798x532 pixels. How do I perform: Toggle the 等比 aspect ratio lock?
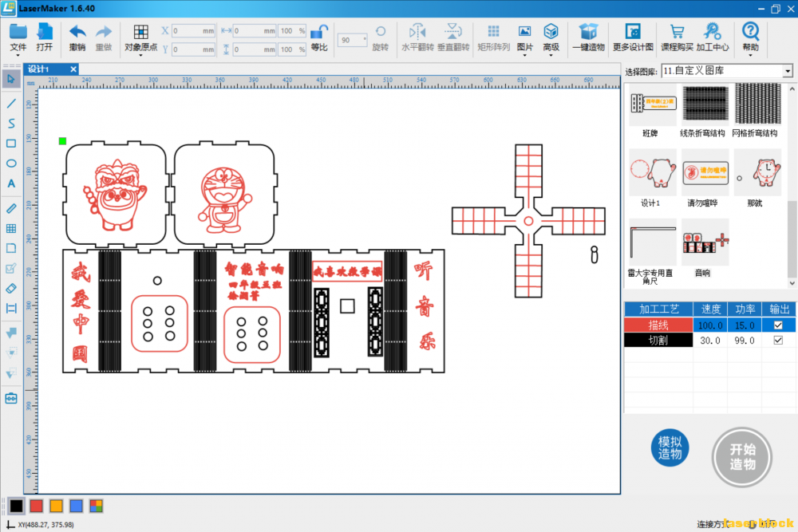(319, 32)
